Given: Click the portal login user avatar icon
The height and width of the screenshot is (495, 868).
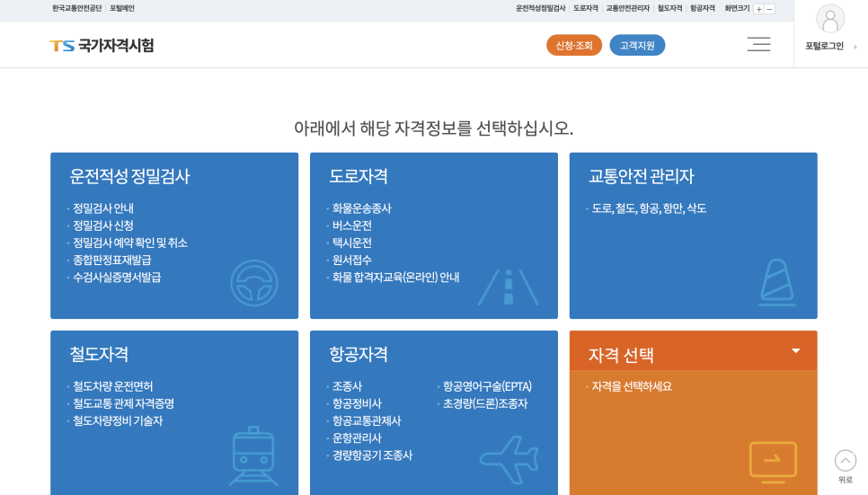Looking at the screenshot, I should click(x=829, y=19).
